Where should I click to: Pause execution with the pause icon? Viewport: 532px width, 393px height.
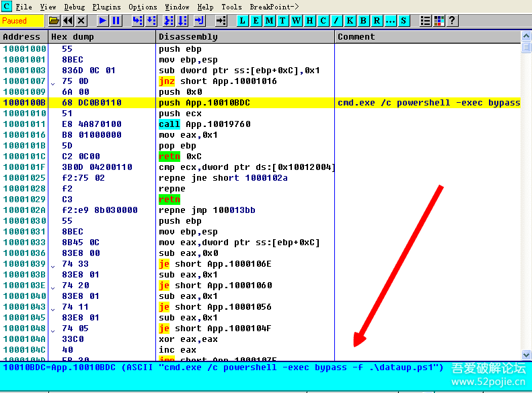tap(116, 21)
